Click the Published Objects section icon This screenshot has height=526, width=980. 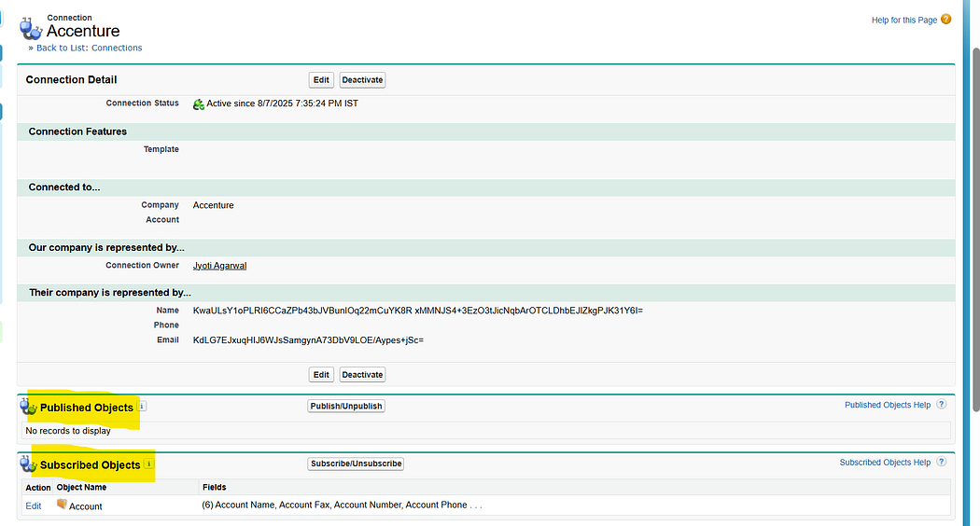coord(29,408)
